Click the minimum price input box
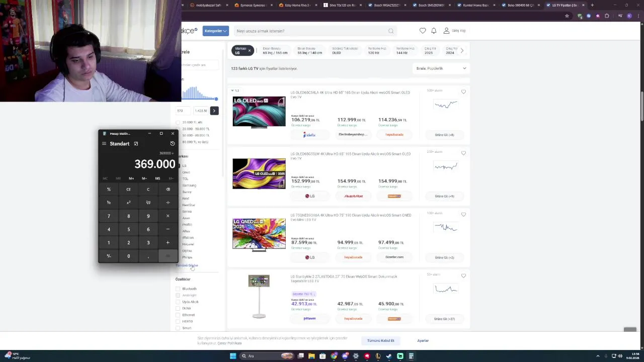 pos(183,111)
